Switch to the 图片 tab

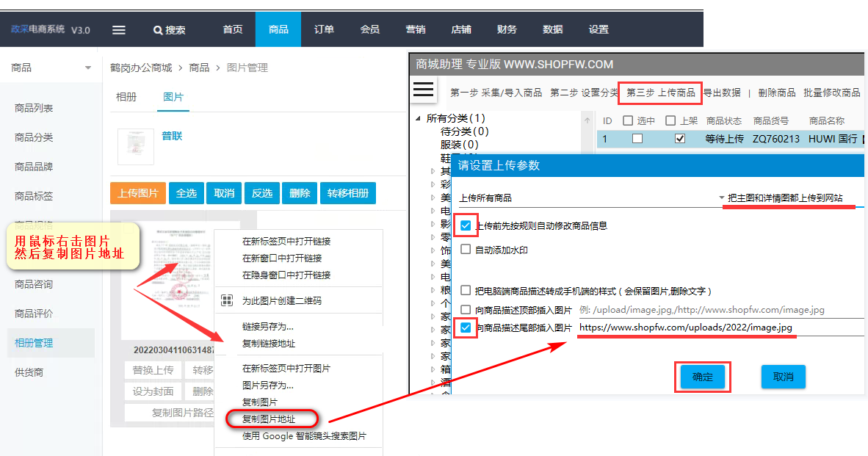click(173, 98)
